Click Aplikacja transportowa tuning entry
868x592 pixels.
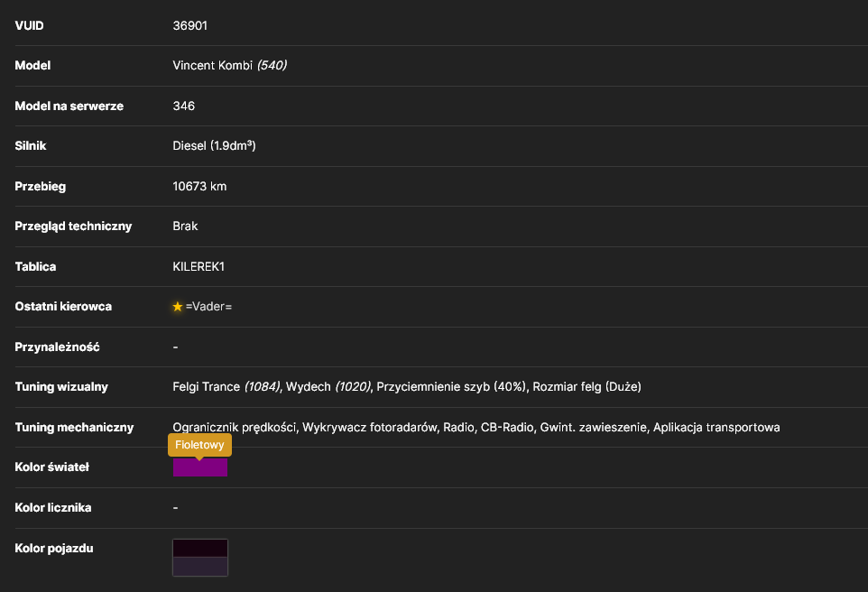click(x=716, y=428)
